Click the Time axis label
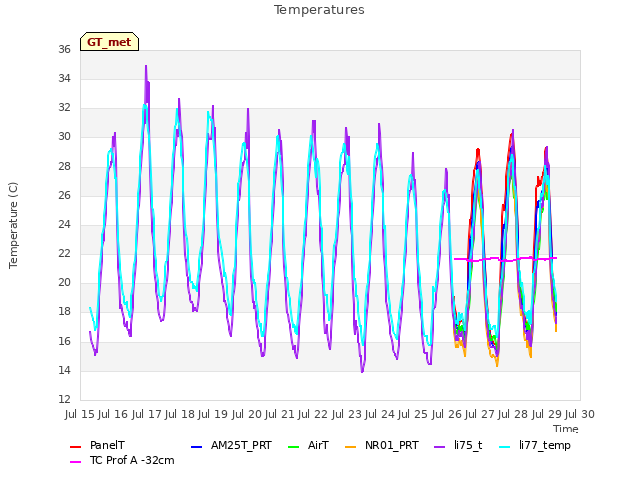This screenshot has width=640, height=480. tap(566, 429)
